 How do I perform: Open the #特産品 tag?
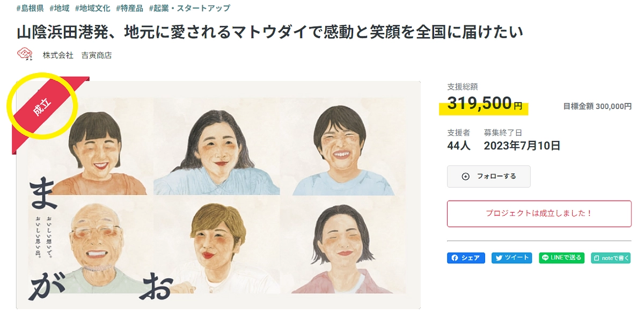(131, 8)
